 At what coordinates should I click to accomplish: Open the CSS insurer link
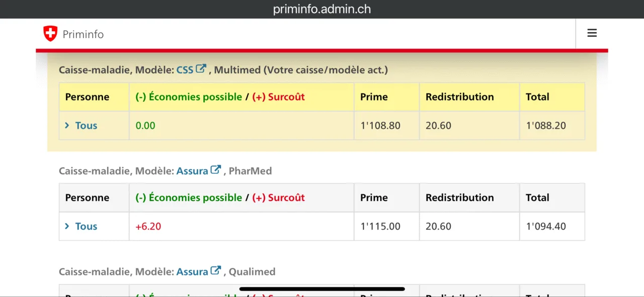coord(185,70)
